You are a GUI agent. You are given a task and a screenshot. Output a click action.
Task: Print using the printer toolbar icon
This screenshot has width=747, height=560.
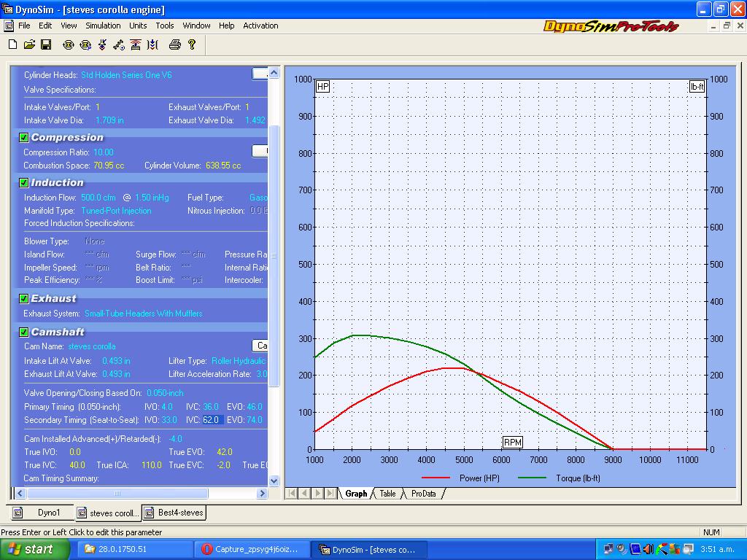click(x=175, y=44)
